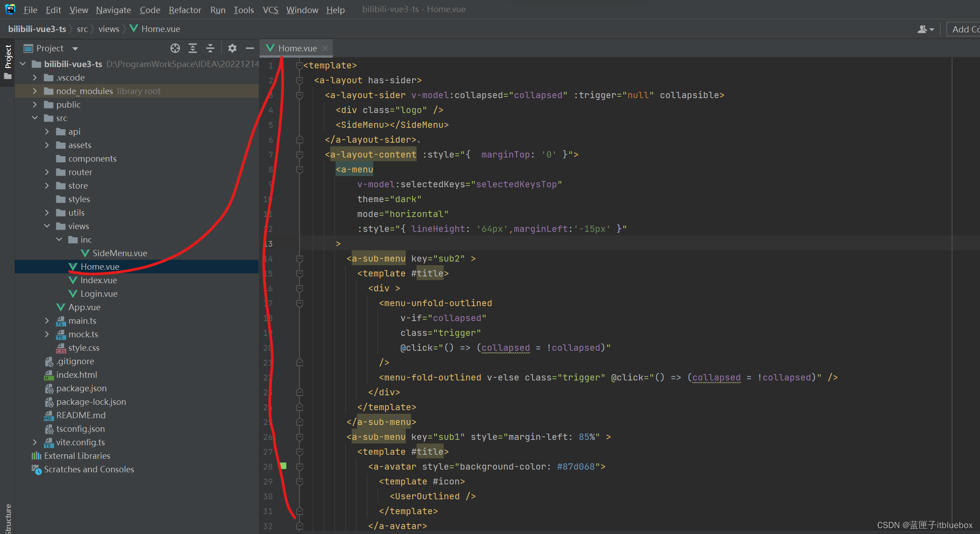
Task: Open the Project view dropdown arrow
Action: 75,49
